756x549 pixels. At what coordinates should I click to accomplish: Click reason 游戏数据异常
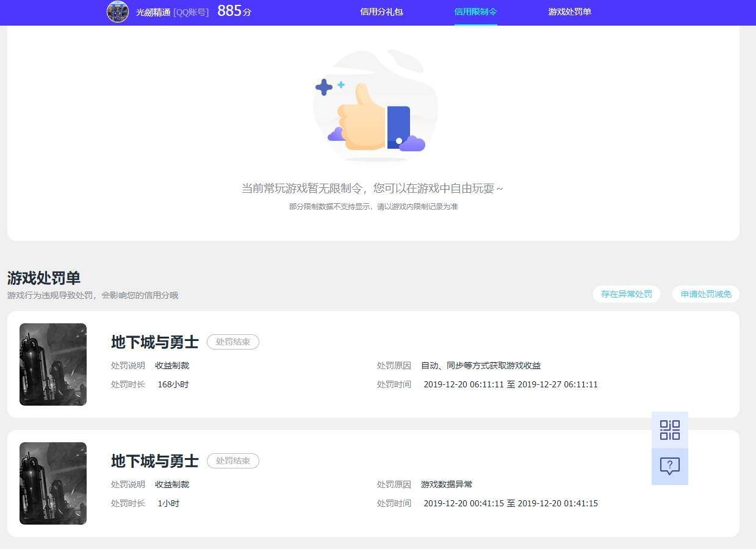[447, 484]
